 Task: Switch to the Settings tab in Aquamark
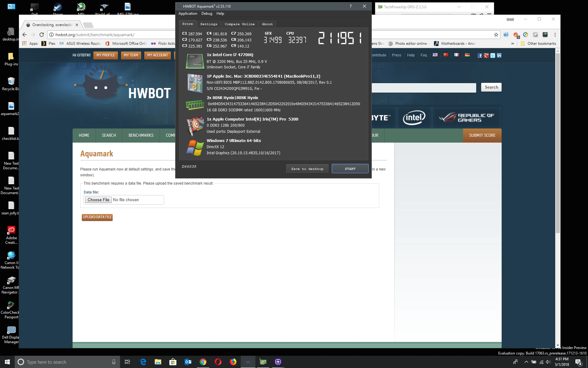tap(209, 24)
